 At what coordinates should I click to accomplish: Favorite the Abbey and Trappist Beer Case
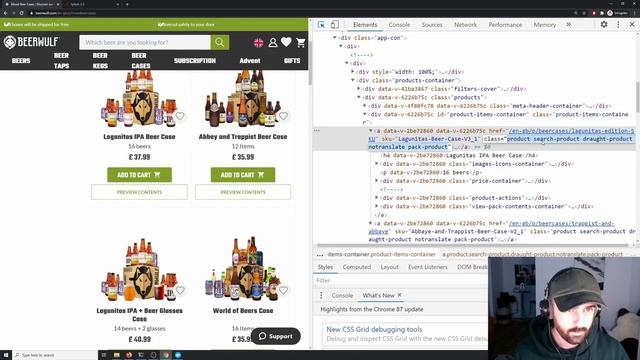tap(283, 116)
